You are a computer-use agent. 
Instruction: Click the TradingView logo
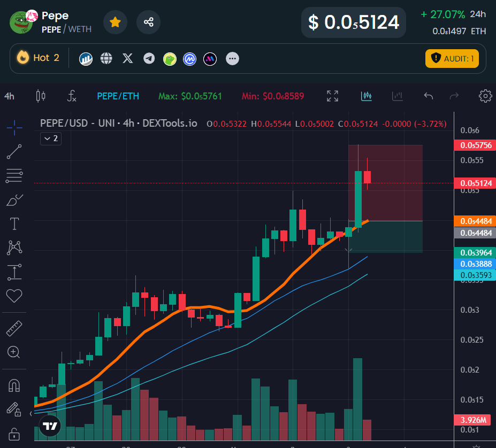coord(50,426)
